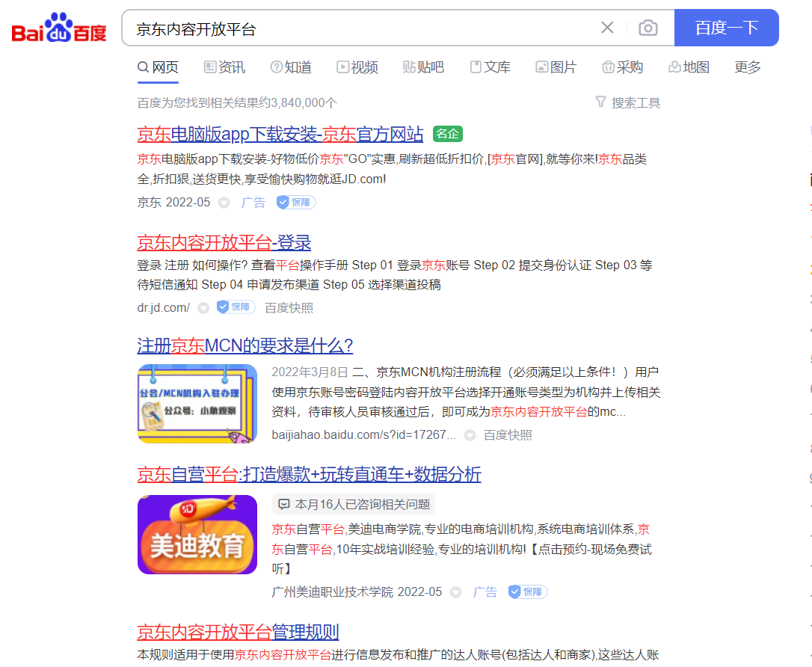This screenshot has width=812, height=667.
Task: Open result 京东自营平台:打造爆款+玩转直通车+数据分析
Action: [309, 474]
